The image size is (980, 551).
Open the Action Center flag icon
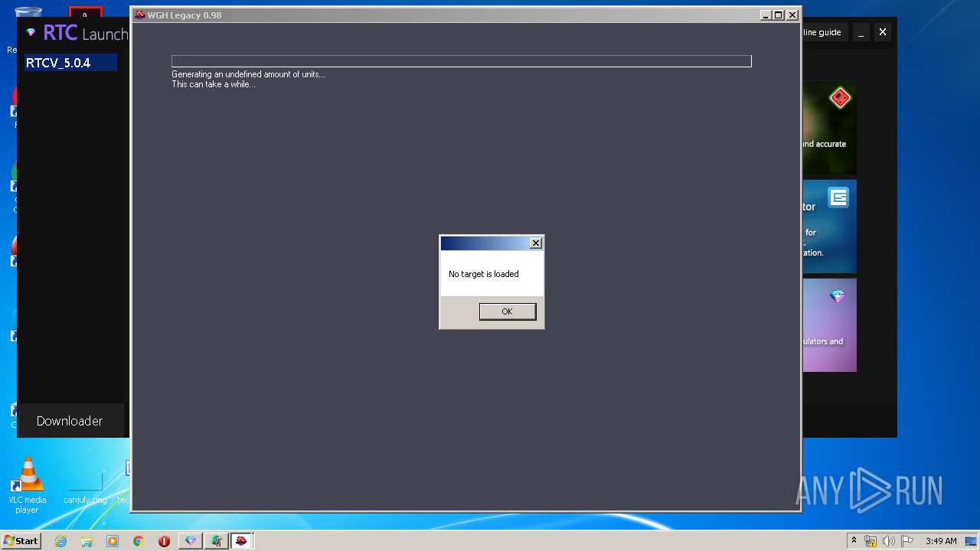click(x=906, y=541)
